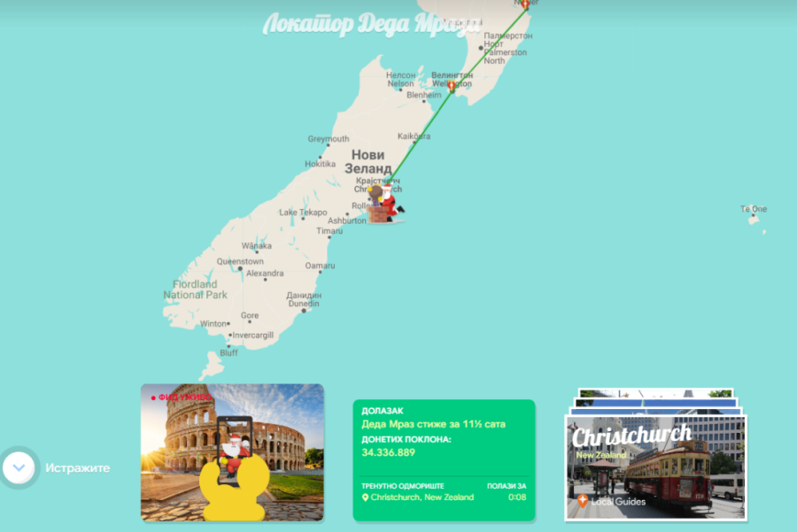Click the Christchurch, New Zealand current stop text
797x532 pixels.
click(422, 497)
